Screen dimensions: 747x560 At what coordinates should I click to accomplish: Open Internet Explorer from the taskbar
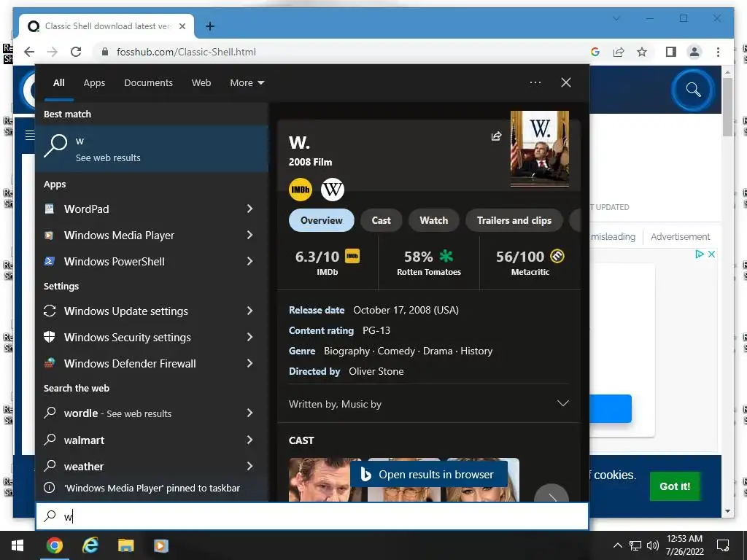click(90, 545)
